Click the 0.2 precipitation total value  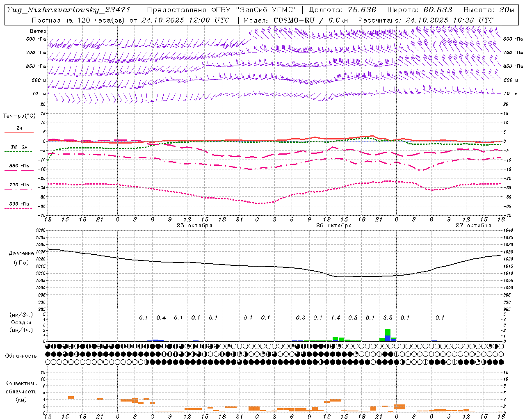coord(301,317)
